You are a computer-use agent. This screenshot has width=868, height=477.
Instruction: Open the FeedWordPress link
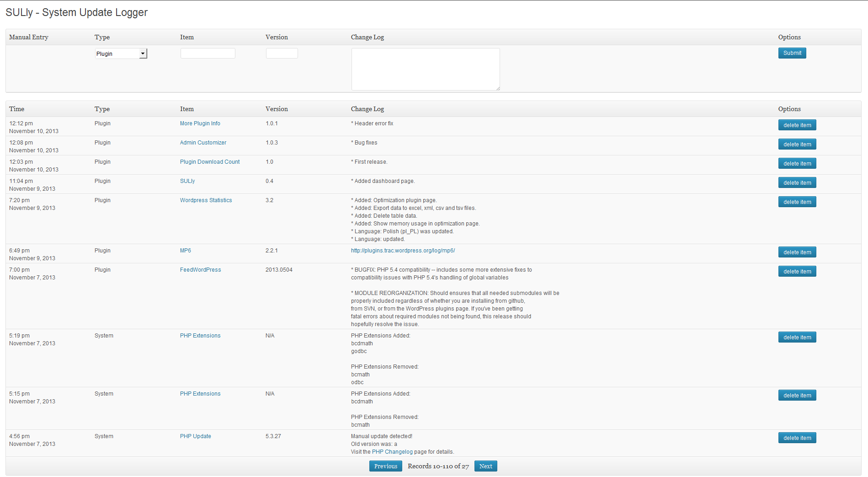200,270
